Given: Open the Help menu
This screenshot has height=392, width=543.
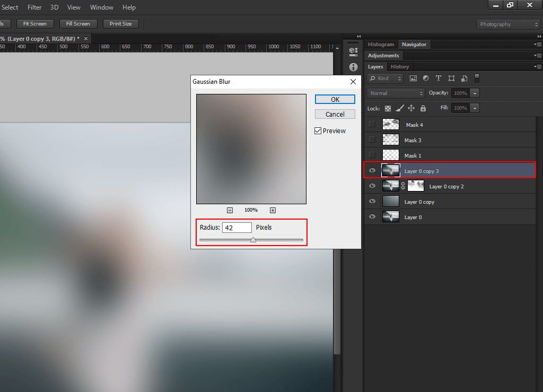Looking at the screenshot, I should (129, 7).
